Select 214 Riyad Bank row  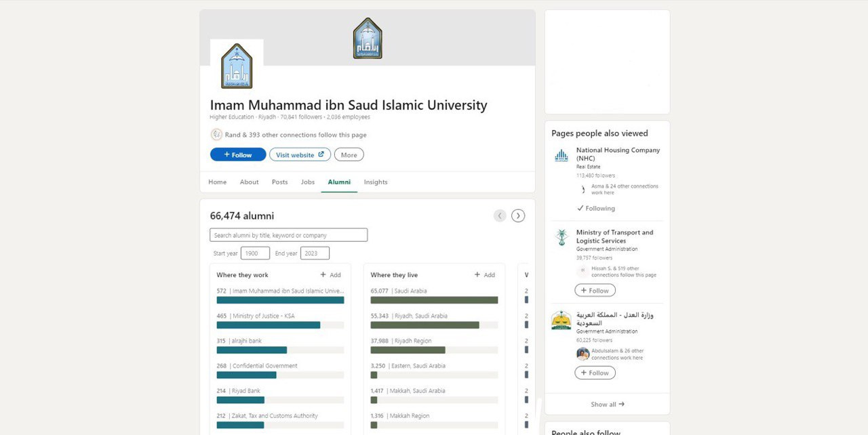[280, 396]
